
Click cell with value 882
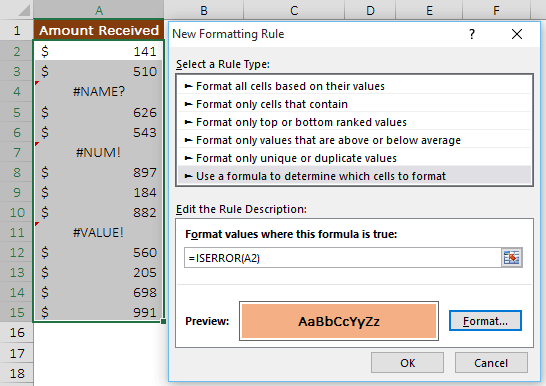99,212
